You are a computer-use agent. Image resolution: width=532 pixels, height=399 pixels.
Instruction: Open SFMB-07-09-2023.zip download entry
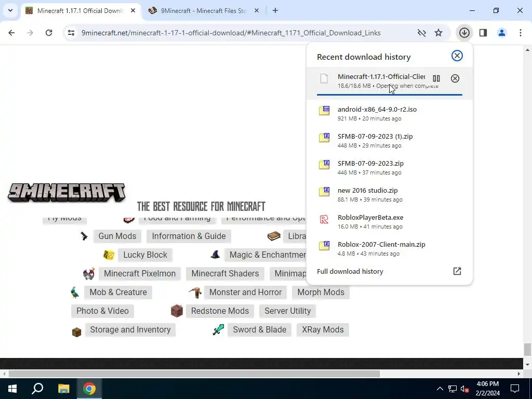pyautogui.click(x=389, y=167)
